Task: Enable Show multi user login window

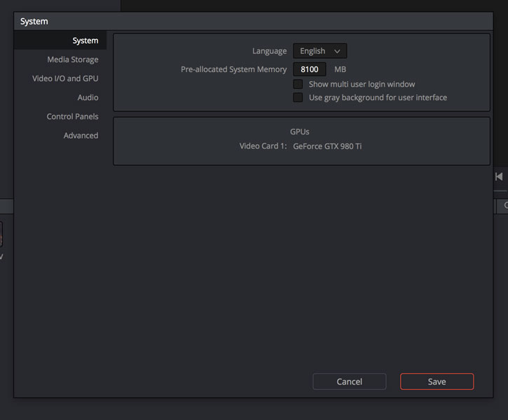Action: [298, 84]
